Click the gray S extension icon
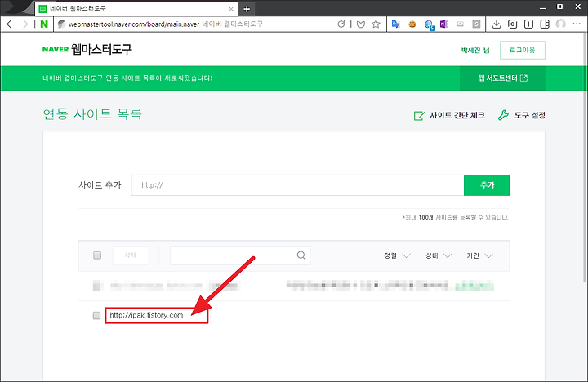 (476, 24)
